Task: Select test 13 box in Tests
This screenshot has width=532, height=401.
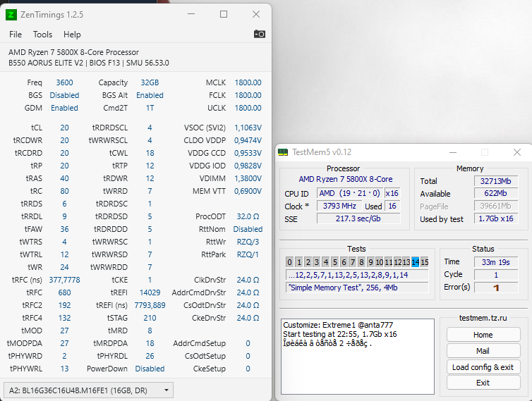Action: (x=406, y=262)
